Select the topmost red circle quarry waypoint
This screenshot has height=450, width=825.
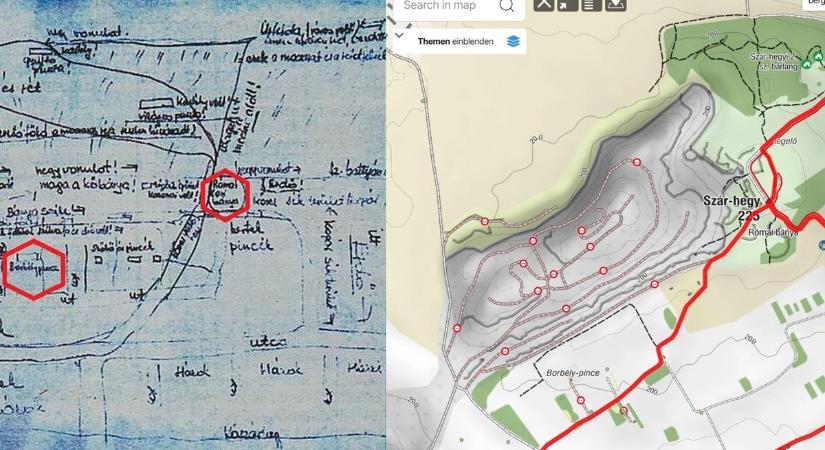point(637,162)
